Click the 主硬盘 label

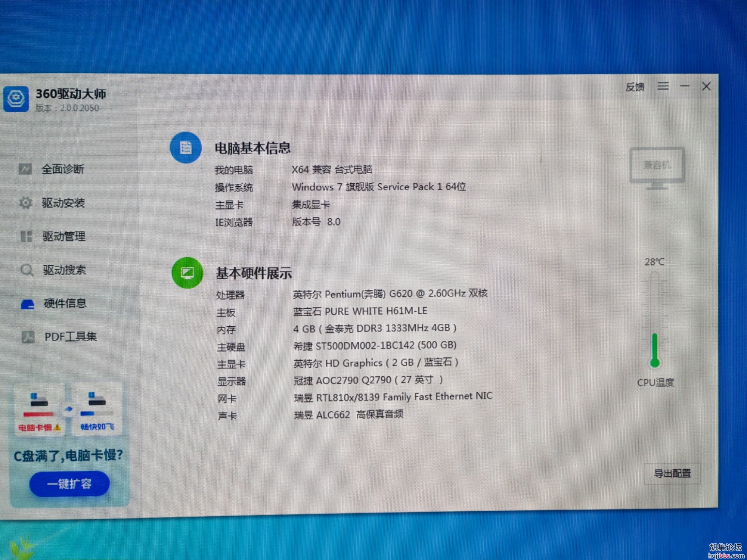[x=231, y=347]
